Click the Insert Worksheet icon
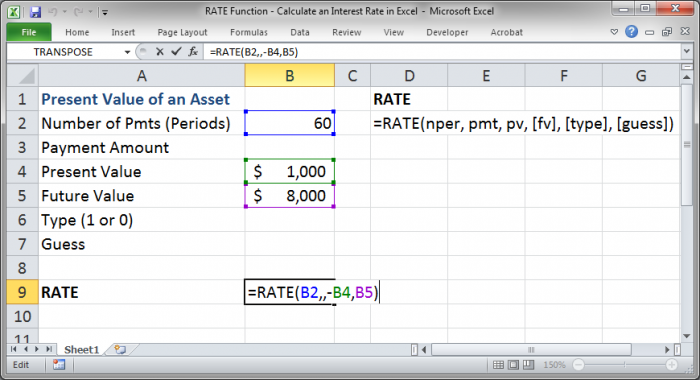 pos(120,350)
